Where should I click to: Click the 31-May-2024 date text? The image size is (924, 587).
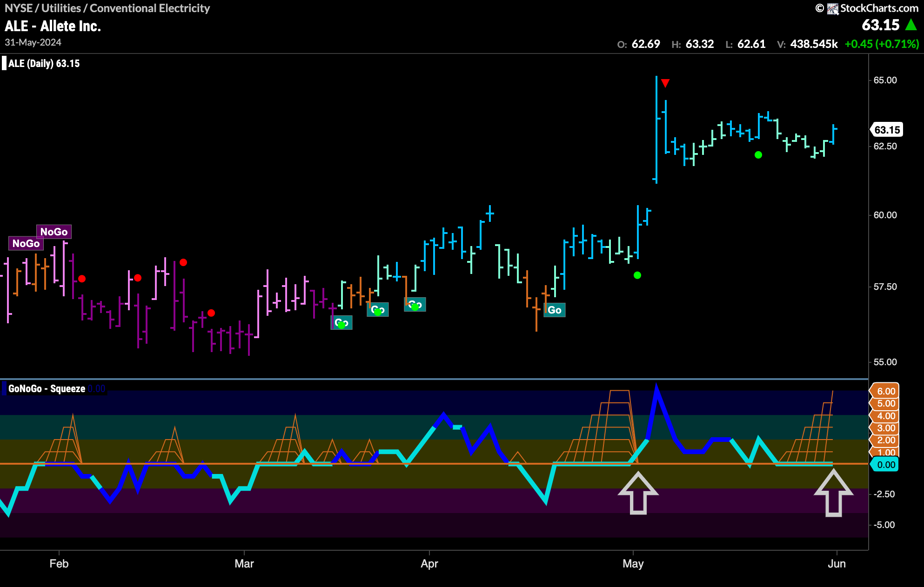point(33,42)
